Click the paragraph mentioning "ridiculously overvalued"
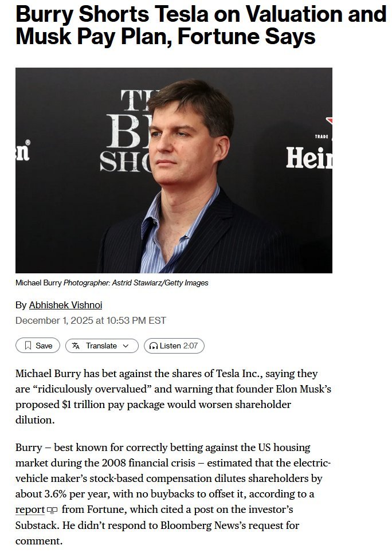392x553 pixels. [173, 397]
